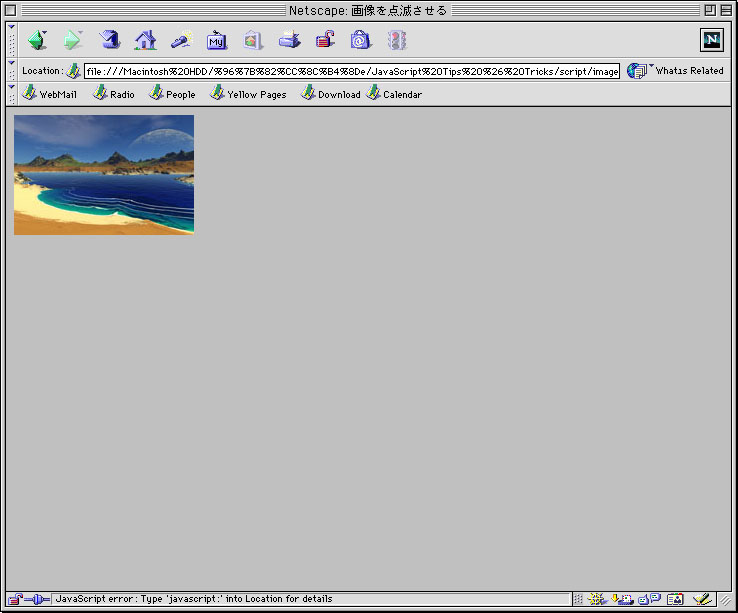Click the page proxy icon beside Location
Image resolution: width=738 pixels, height=613 pixels.
coord(73,71)
